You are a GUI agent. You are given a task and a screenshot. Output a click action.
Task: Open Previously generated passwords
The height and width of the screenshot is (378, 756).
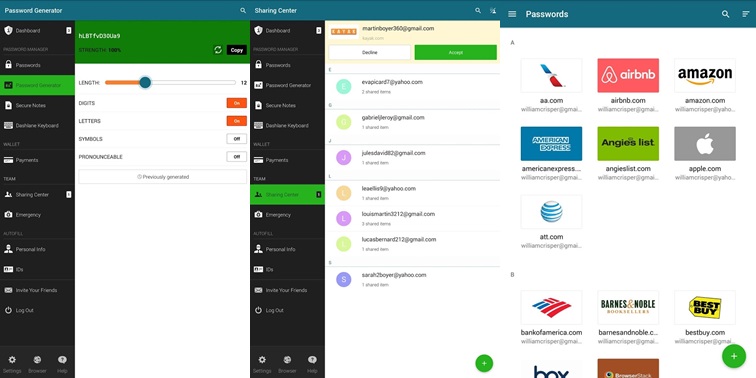pos(162,177)
